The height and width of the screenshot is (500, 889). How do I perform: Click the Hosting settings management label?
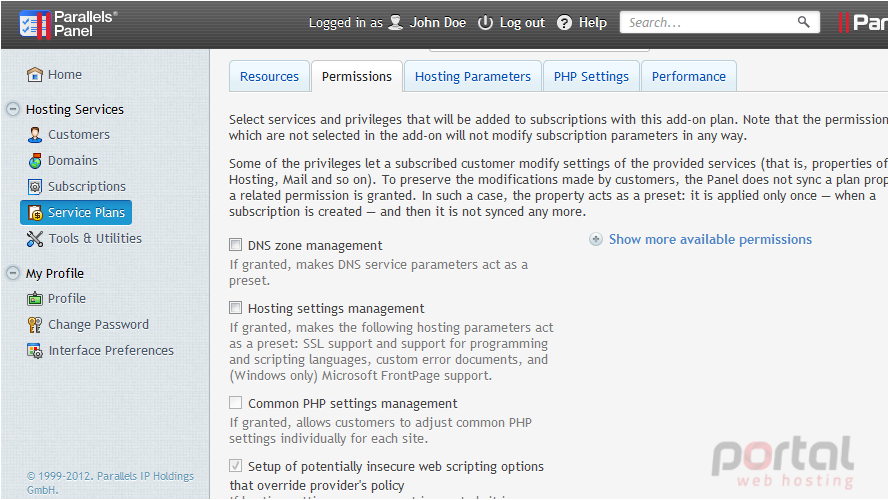point(336,308)
